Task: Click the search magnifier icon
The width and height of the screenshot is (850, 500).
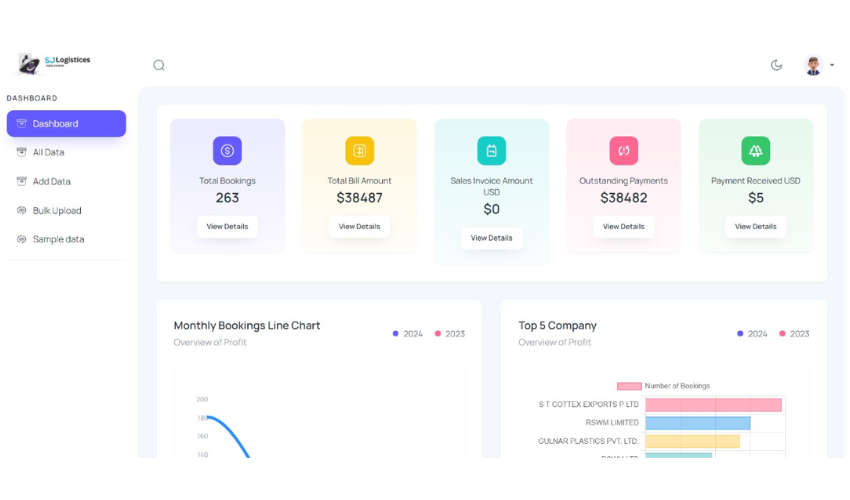Action: pos(159,66)
